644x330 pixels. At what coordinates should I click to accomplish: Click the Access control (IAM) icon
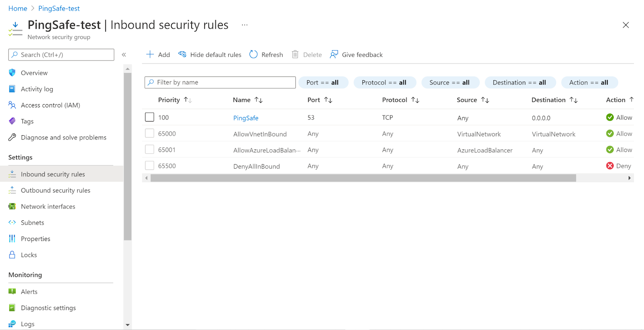pyautogui.click(x=12, y=105)
